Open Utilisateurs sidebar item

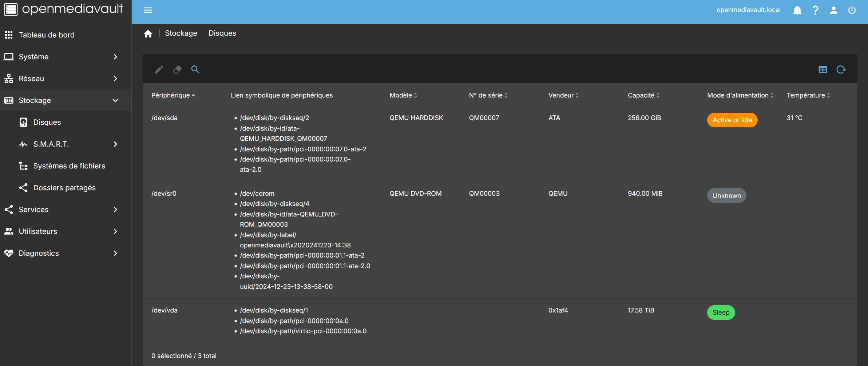click(x=66, y=231)
